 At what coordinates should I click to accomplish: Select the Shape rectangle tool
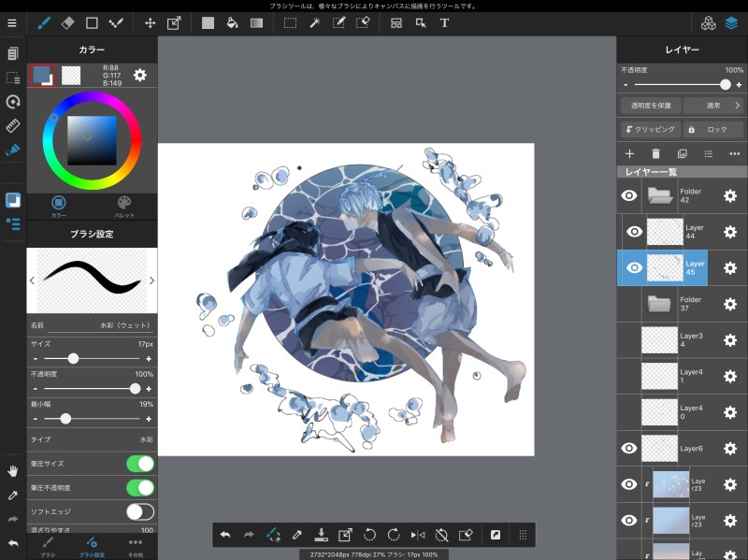coord(92,22)
